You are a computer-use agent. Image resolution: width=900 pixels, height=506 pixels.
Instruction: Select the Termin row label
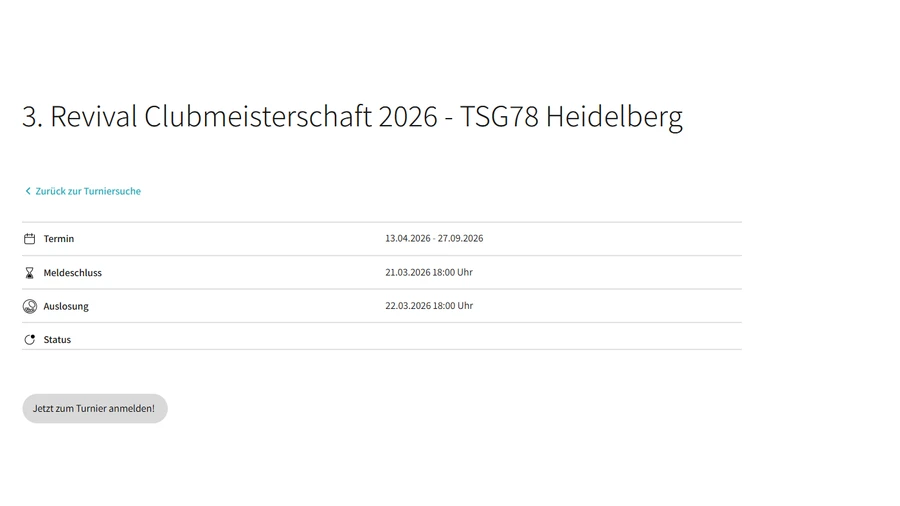(59, 239)
